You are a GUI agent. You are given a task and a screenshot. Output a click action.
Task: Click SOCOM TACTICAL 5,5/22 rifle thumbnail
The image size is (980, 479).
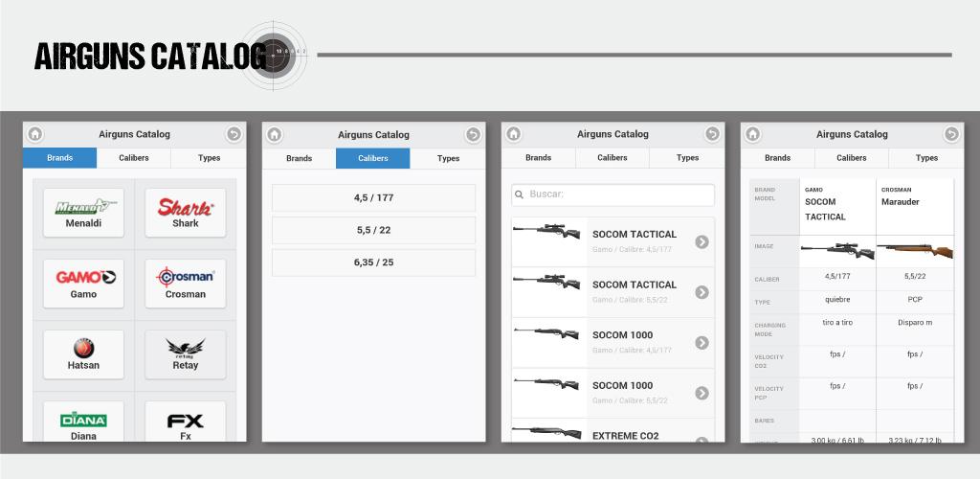[x=547, y=282]
